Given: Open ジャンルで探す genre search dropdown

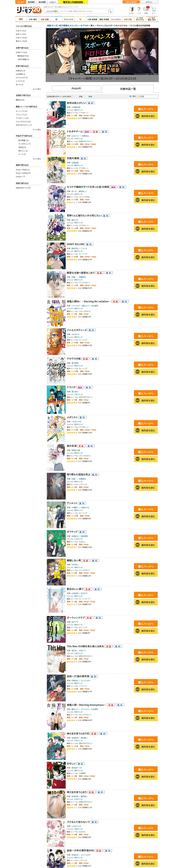Looking at the screenshot, I should (x=52, y=11).
